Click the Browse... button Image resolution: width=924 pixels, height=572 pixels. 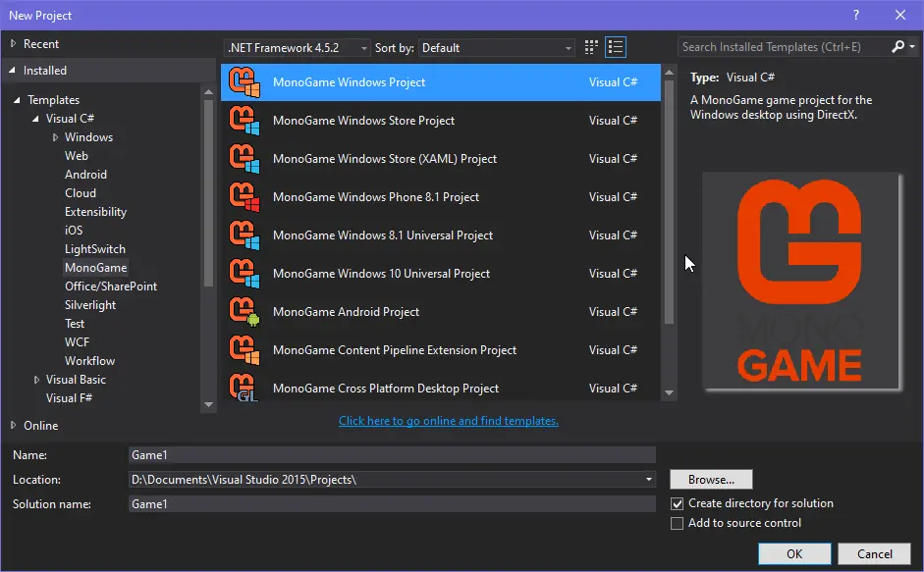click(x=711, y=480)
